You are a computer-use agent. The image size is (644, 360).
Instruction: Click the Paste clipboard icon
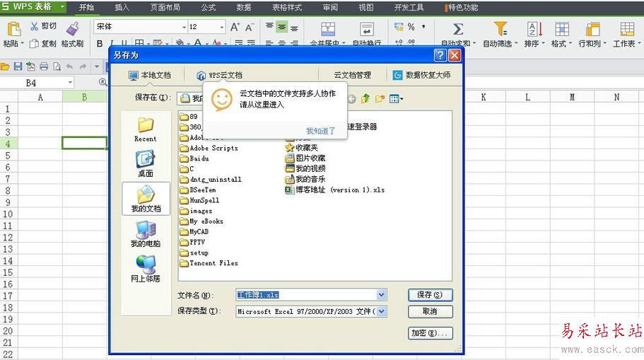coord(13,29)
